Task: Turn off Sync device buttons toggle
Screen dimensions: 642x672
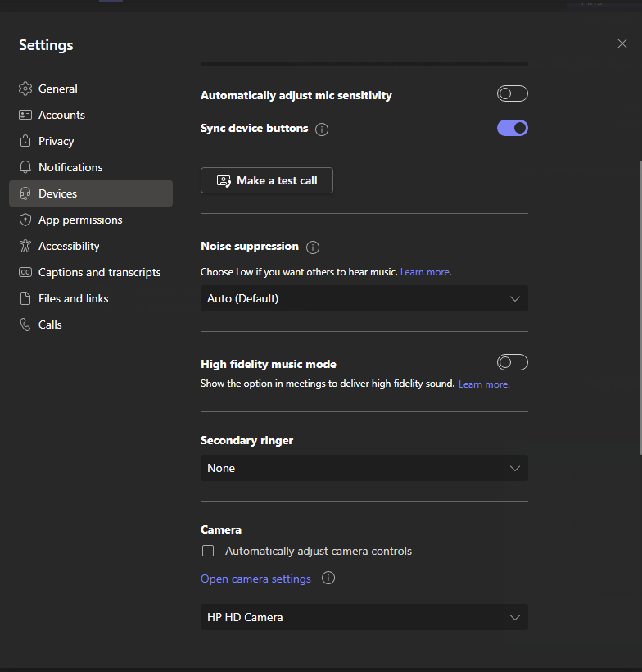Action: click(512, 128)
